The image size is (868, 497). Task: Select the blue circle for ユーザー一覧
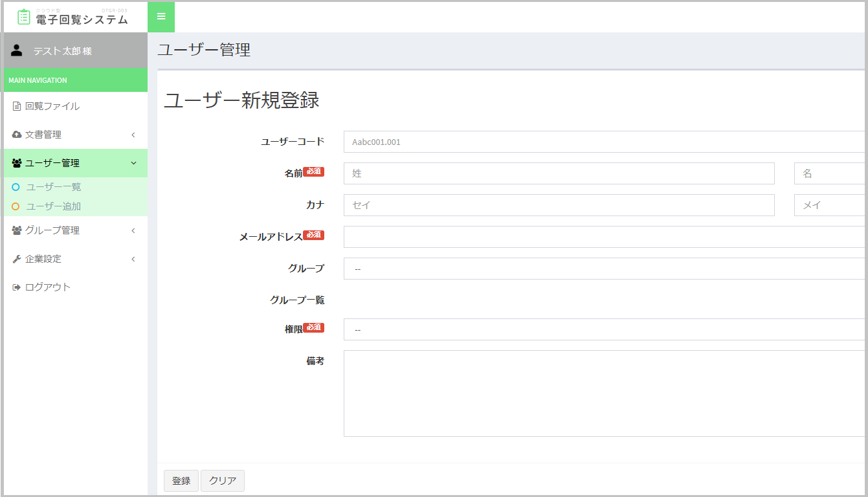click(16, 187)
